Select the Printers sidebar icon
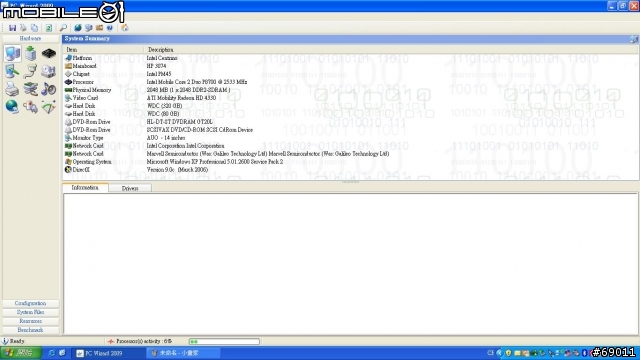This screenshot has width=640, height=360. pyautogui.click(x=12, y=89)
